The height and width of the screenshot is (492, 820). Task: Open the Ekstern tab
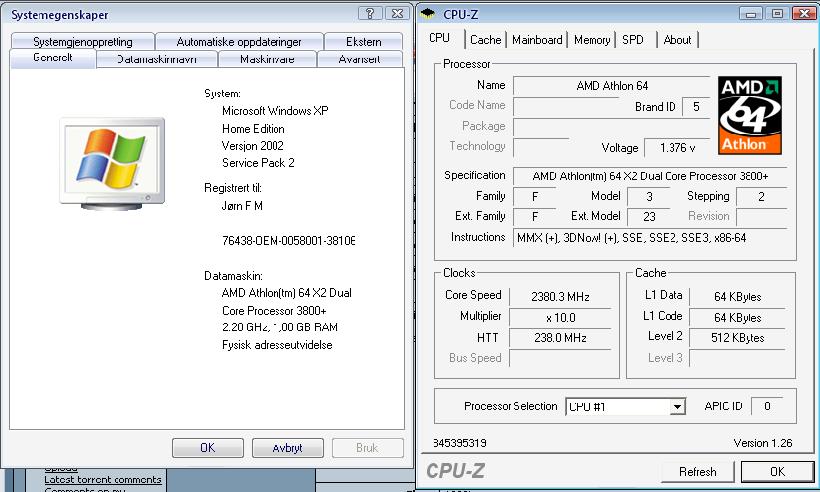[363, 41]
